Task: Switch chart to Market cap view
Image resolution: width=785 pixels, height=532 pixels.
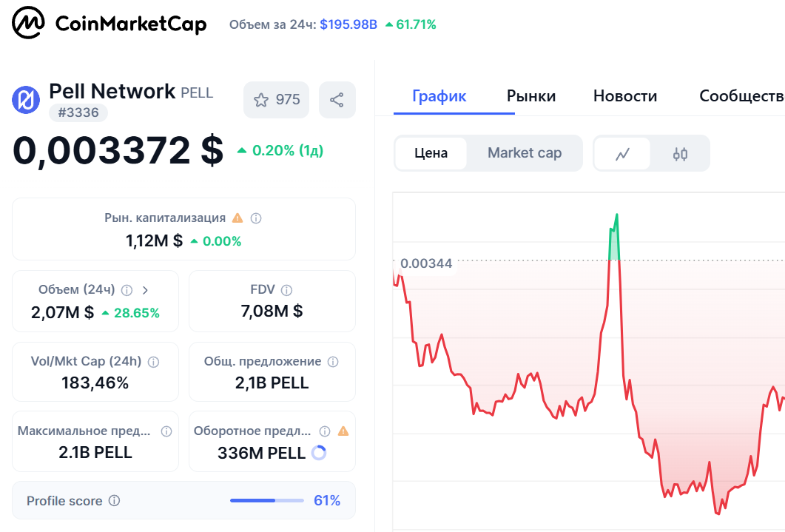Action: pos(525,153)
